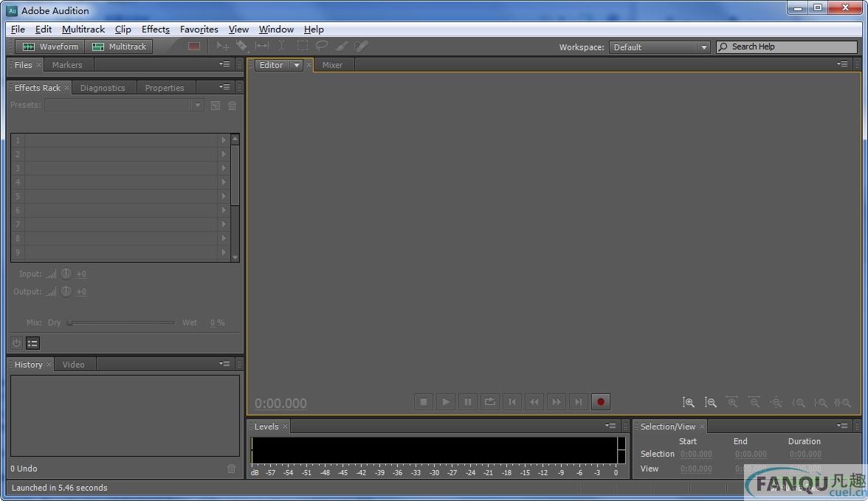The image size is (868, 501).
Task: Click the Input gain knob
Action: tap(66, 274)
